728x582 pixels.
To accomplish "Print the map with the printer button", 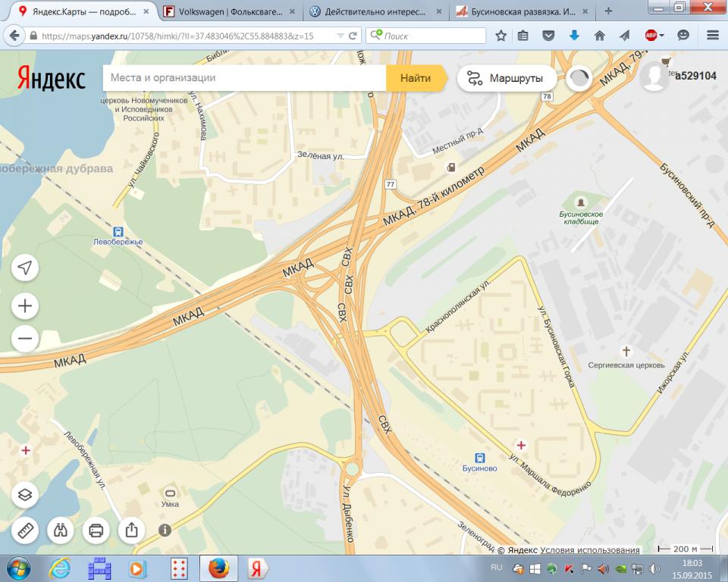I will tap(96, 530).
